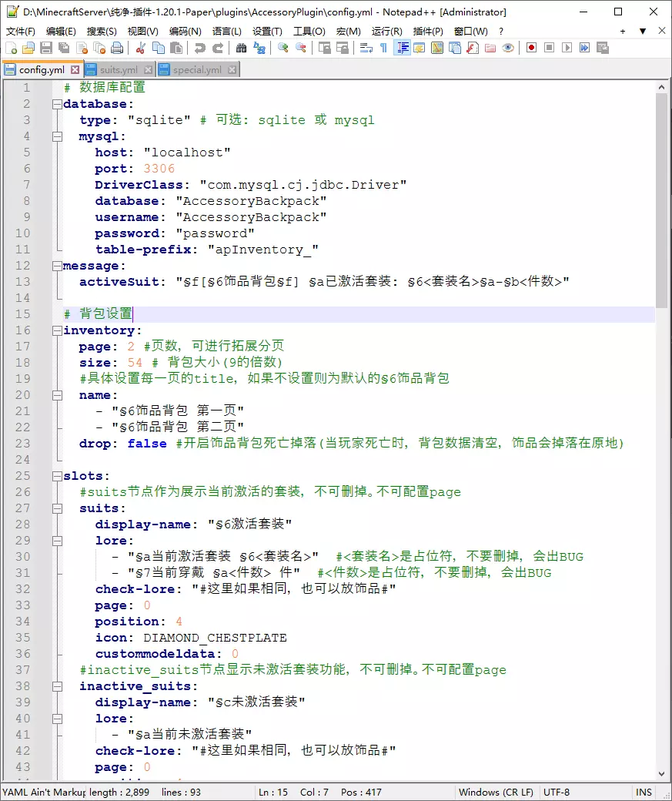Open the 搜索(S) menu

102,31
